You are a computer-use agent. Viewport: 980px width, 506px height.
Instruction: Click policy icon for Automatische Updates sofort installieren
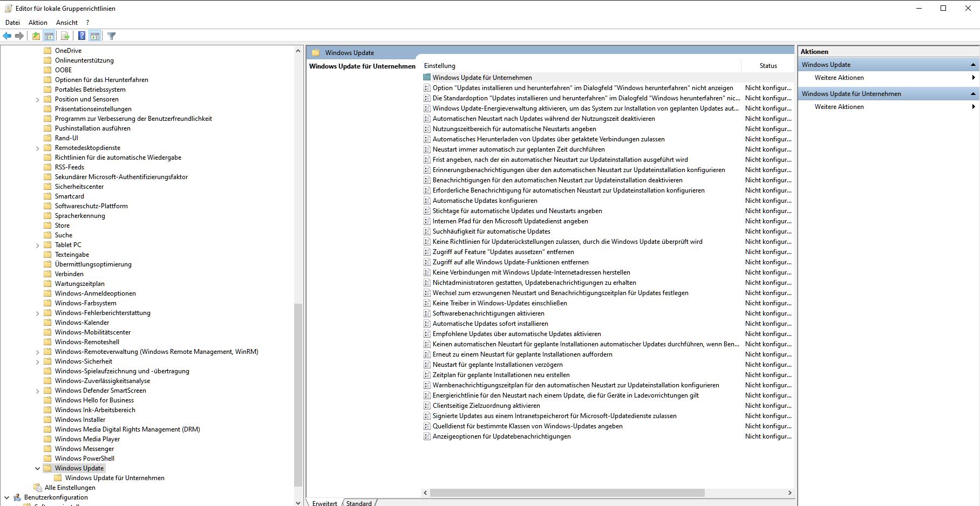427,324
